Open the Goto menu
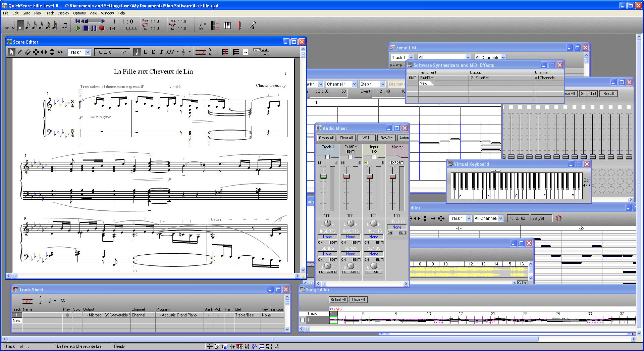This screenshot has height=351, width=644. pyautogui.click(x=26, y=13)
